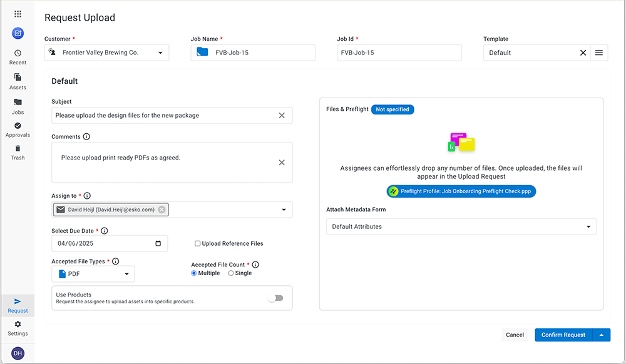This screenshot has height=364, width=626.
Task: Click the apps grid icon at sidebar top
Action: click(18, 13)
